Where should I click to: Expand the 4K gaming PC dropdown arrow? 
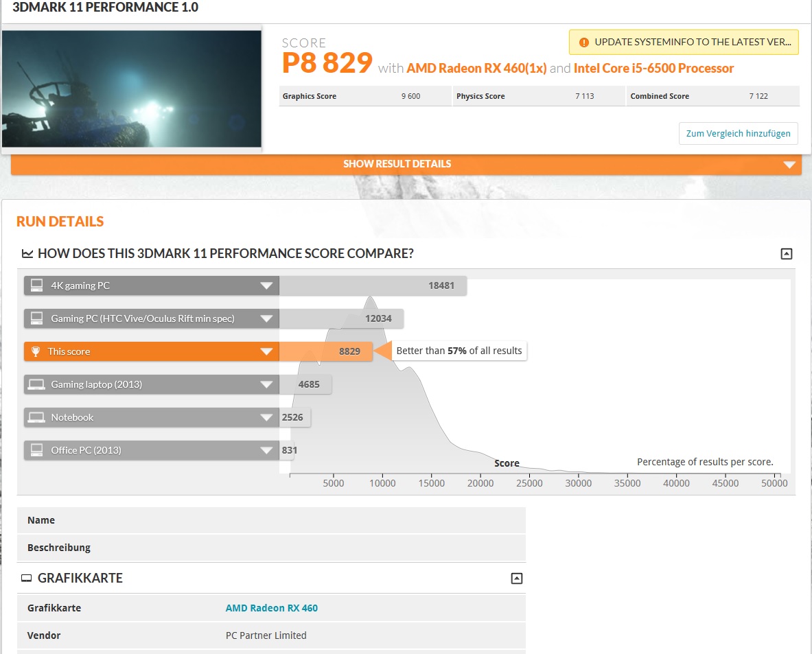266,286
